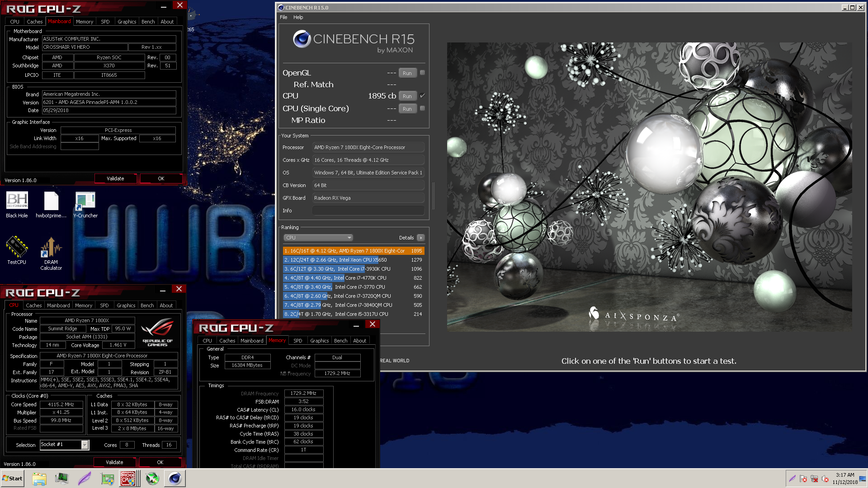Click the Cinebench title bar logo icon

[281, 8]
